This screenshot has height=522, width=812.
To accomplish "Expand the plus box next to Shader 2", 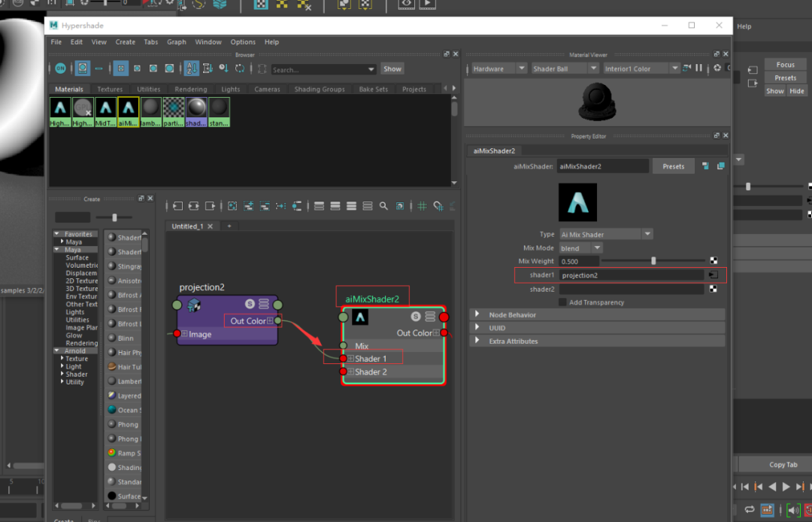I will 350,372.
